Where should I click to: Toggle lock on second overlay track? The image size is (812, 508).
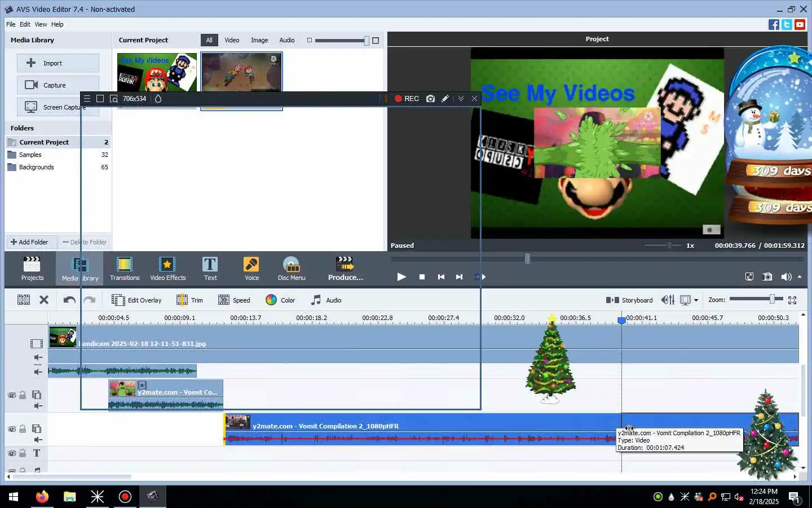coord(23,429)
